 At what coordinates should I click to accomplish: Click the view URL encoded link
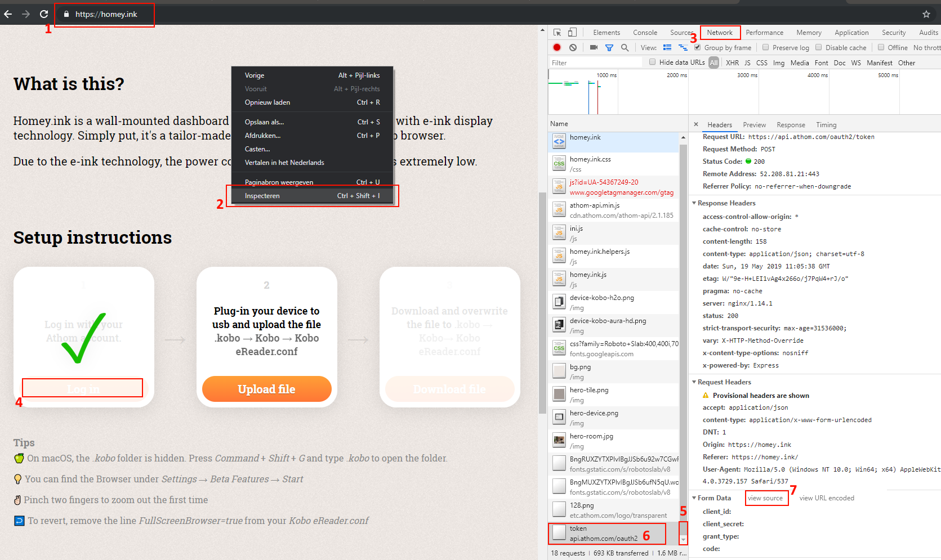tap(827, 498)
